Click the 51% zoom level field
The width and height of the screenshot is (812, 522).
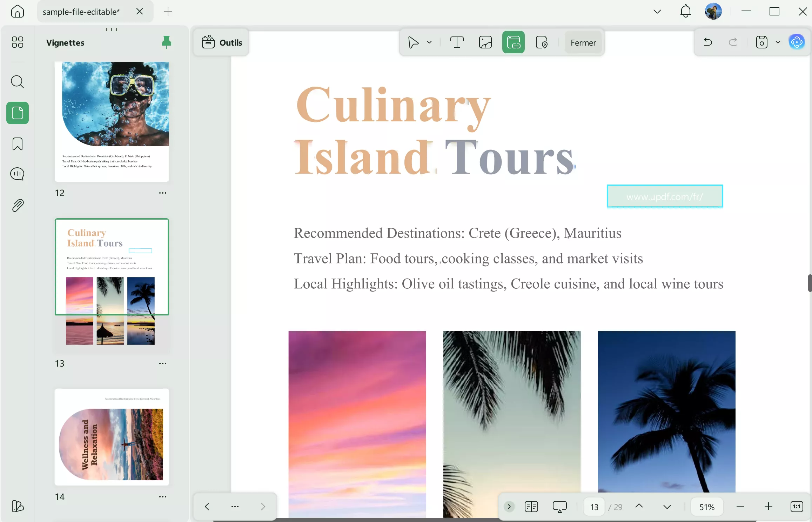pos(706,507)
